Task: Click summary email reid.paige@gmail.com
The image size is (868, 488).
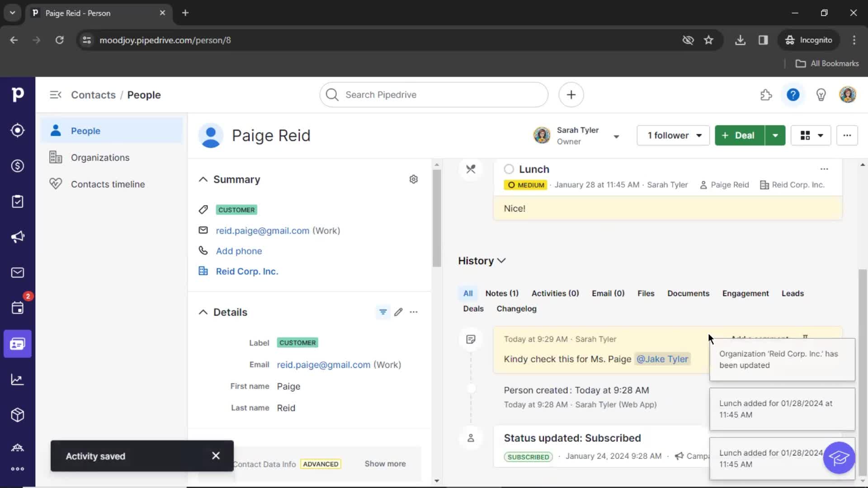Action: coord(263,230)
